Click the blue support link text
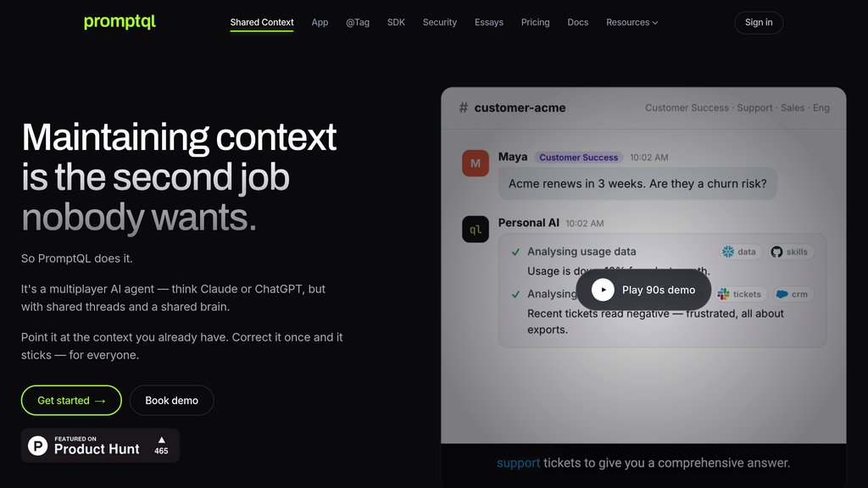The height and width of the screenshot is (488, 868). tap(518, 463)
